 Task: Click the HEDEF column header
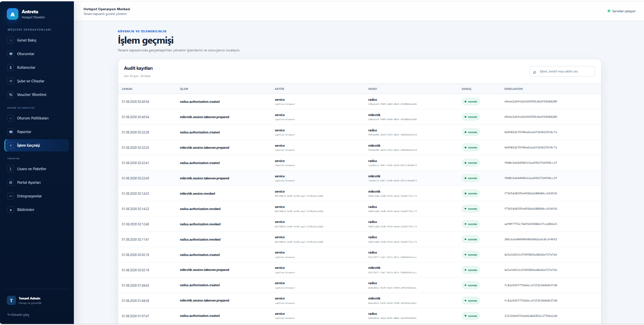click(372, 89)
